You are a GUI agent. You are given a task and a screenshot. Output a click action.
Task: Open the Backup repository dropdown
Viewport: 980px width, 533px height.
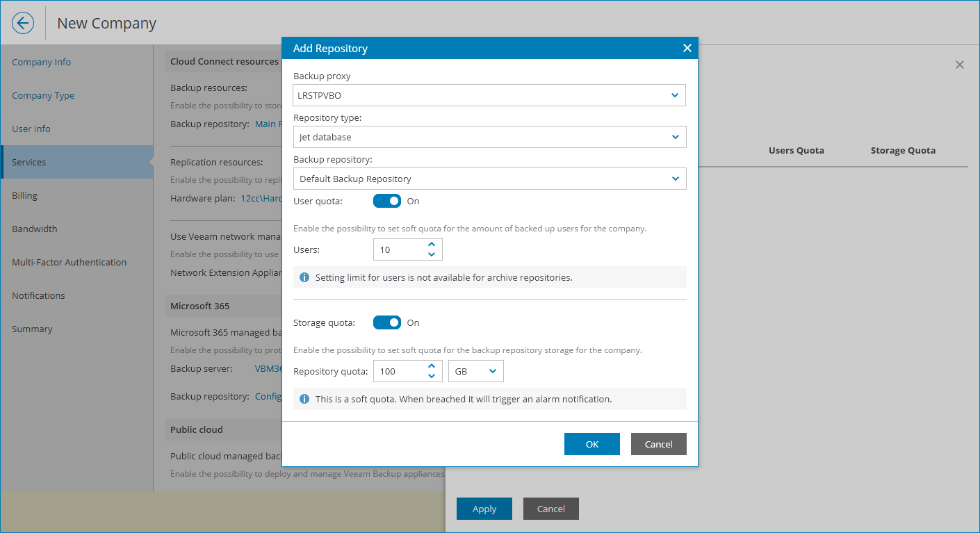489,179
